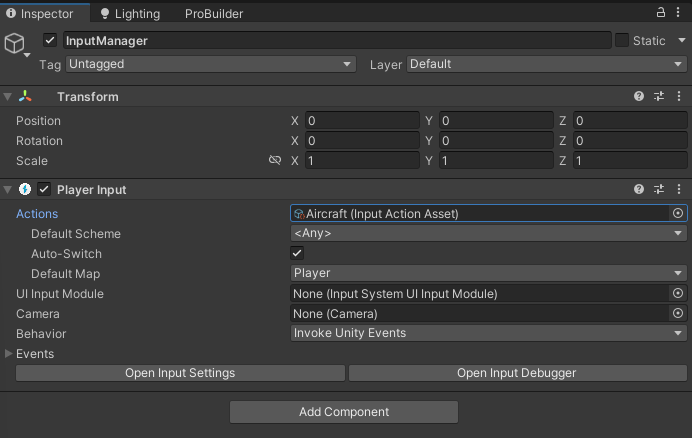
Task: Switch to the Lighting tab
Action: (x=131, y=14)
